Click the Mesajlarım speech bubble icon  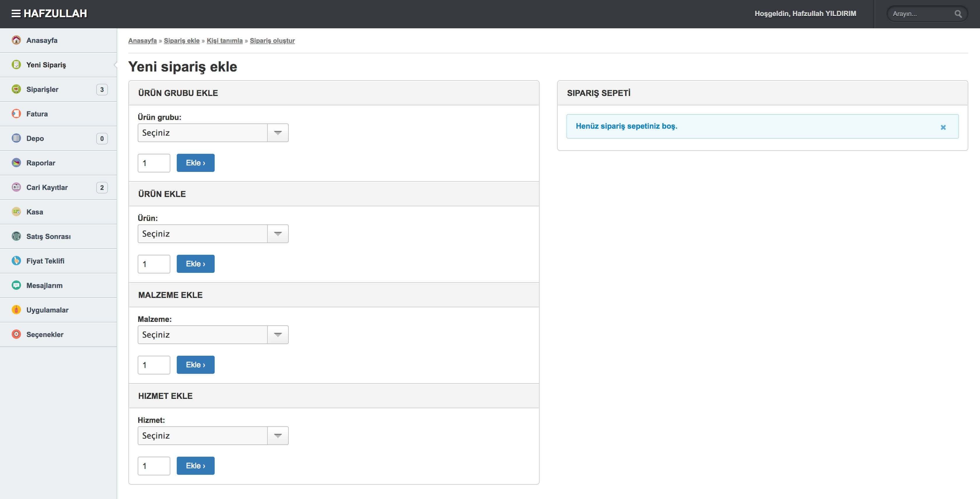tap(16, 285)
